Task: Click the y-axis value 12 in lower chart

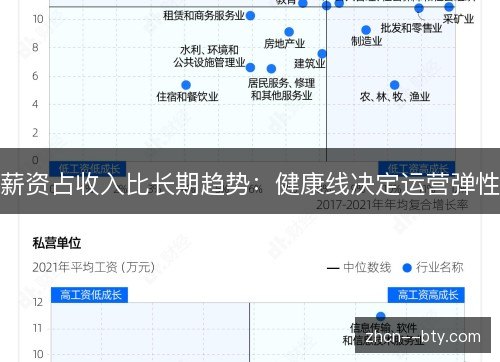Action: pyautogui.click(x=38, y=302)
